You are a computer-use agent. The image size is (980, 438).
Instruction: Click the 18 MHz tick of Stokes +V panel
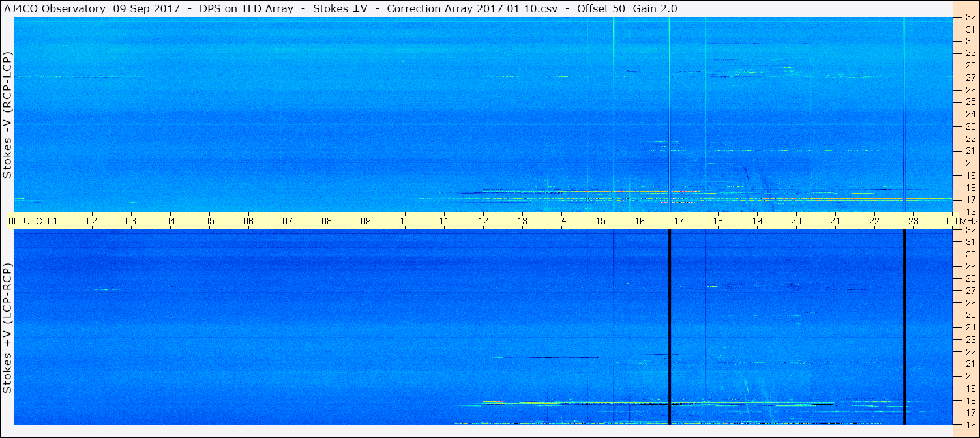970,401
